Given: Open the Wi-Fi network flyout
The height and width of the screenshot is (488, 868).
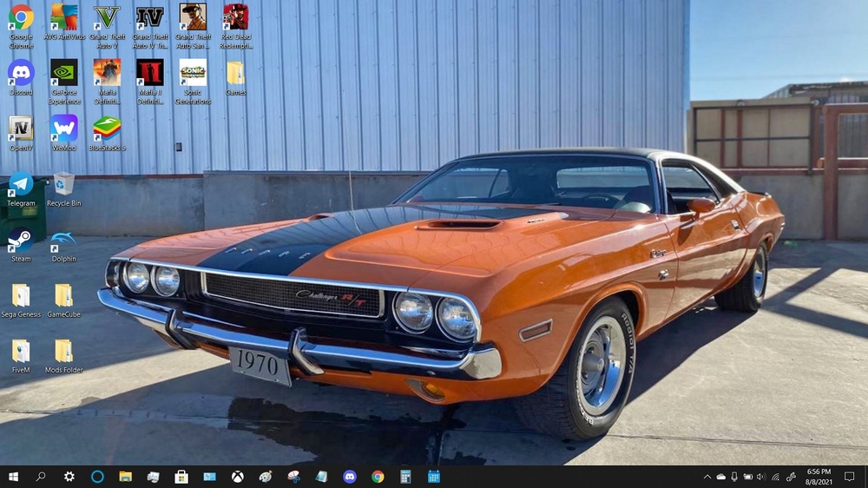Looking at the screenshot, I should click(775, 477).
